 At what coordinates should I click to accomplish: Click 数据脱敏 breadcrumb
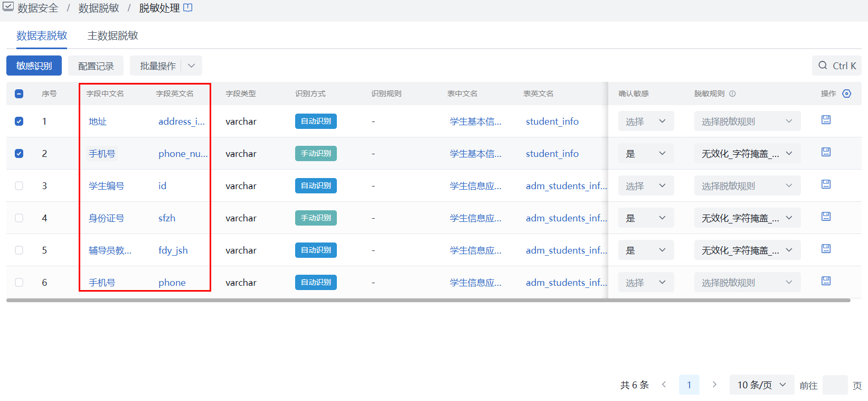click(99, 8)
